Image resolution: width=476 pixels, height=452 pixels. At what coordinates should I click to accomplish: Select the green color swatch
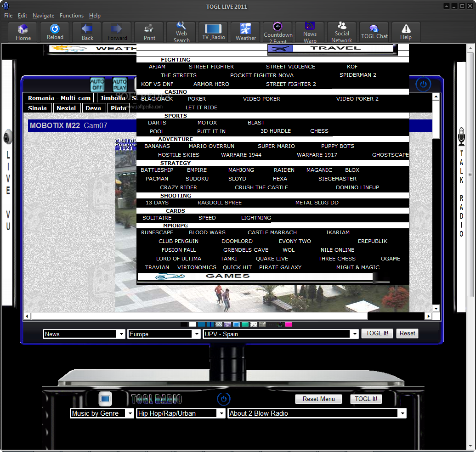(x=245, y=324)
